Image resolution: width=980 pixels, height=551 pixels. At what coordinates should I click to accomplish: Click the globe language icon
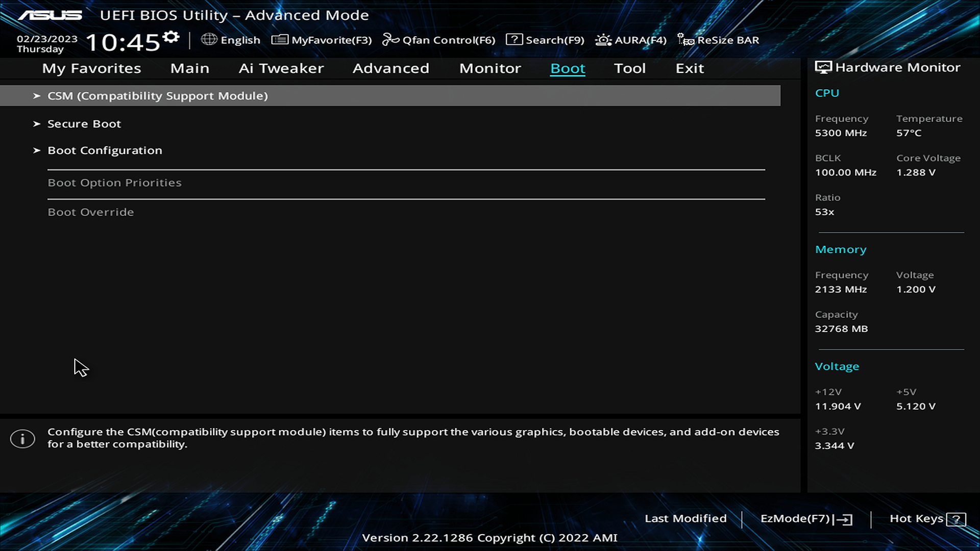point(209,39)
